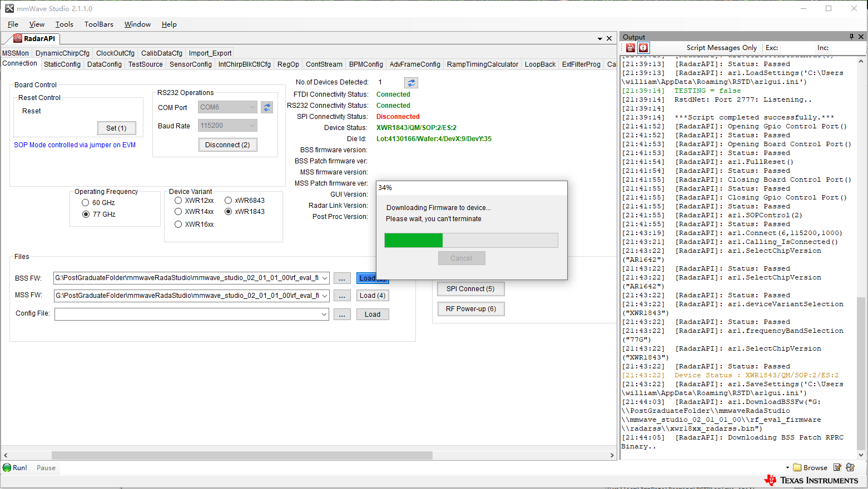Switch to the StaticConfig tab
The width and height of the screenshot is (868, 489).
(62, 64)
